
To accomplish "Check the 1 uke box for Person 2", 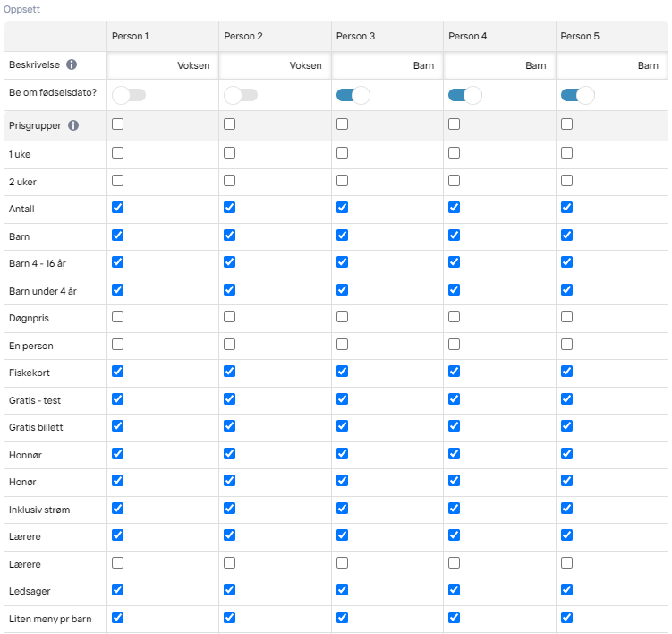I will pos(229,153).
